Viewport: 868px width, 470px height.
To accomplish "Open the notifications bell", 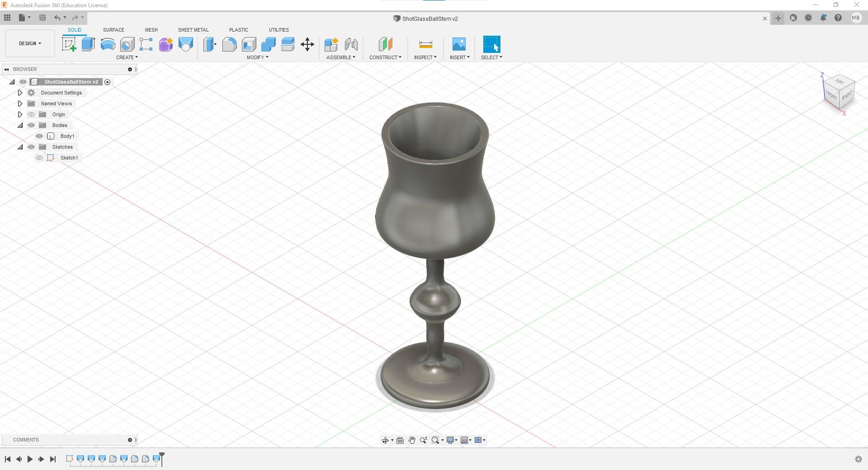I will [x=823, y=18].
